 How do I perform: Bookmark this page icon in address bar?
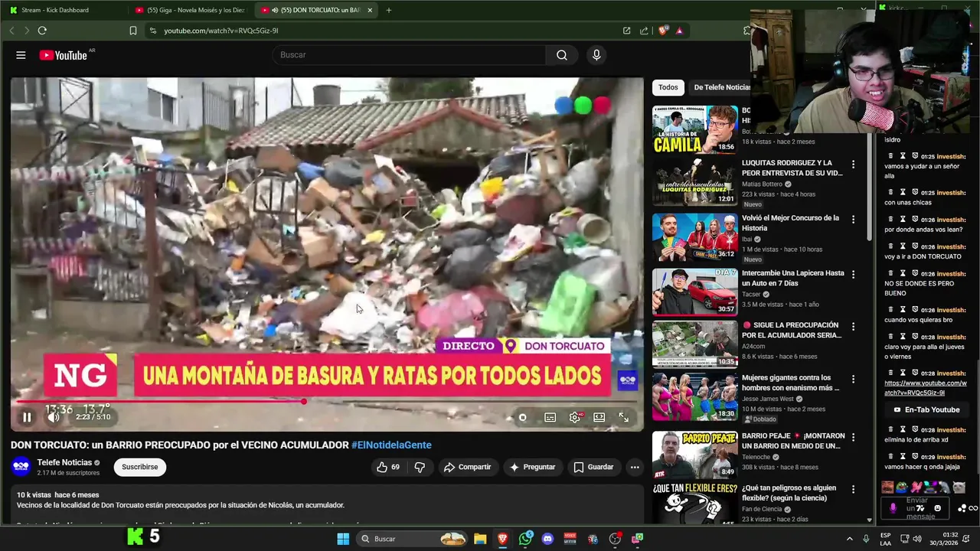(133, 31)
